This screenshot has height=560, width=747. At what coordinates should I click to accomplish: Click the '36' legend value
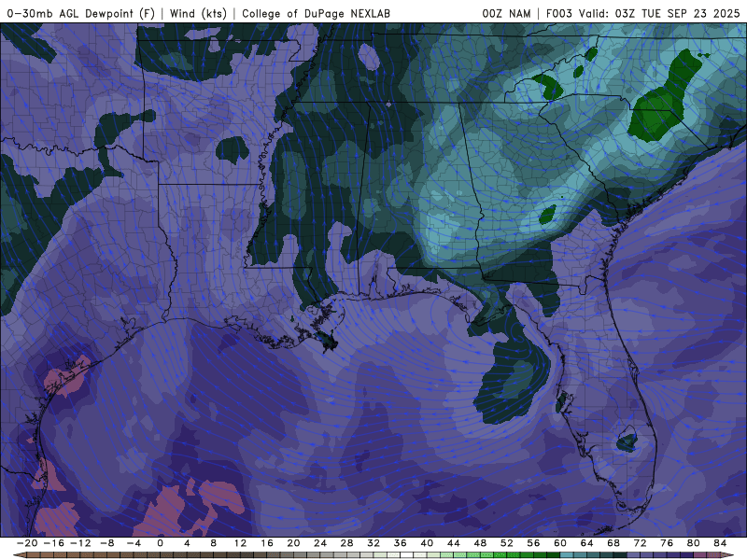coord(401,543)
